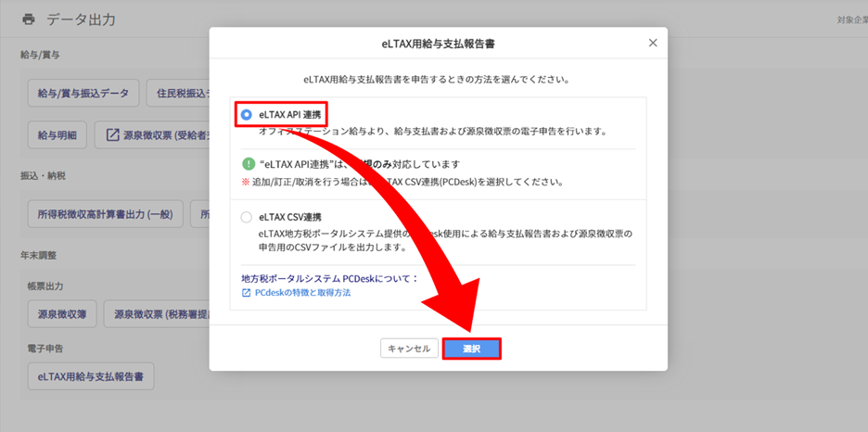Click the 選択 button

(472, 349)
